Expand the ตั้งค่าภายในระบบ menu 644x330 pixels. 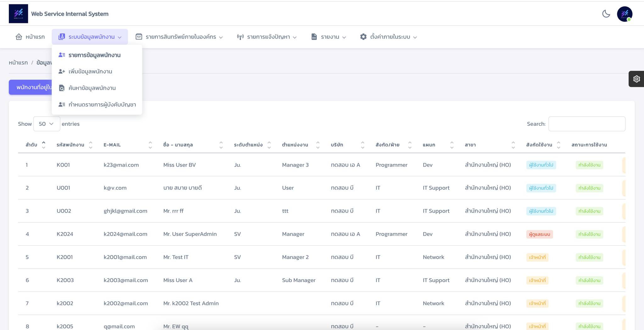click(x=388, y=37)
